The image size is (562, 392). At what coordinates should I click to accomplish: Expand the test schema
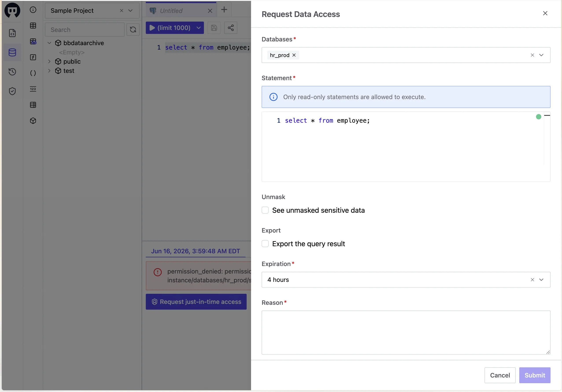[49, 71]
